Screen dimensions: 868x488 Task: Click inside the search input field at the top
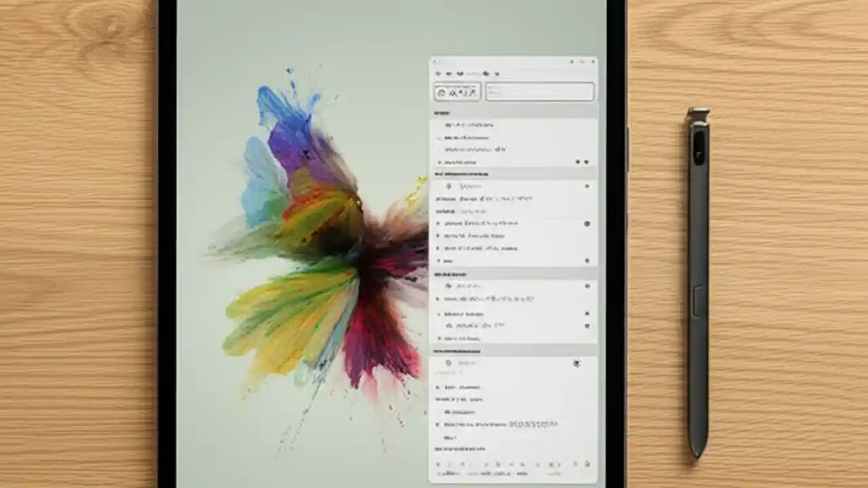tap(539, 92)
